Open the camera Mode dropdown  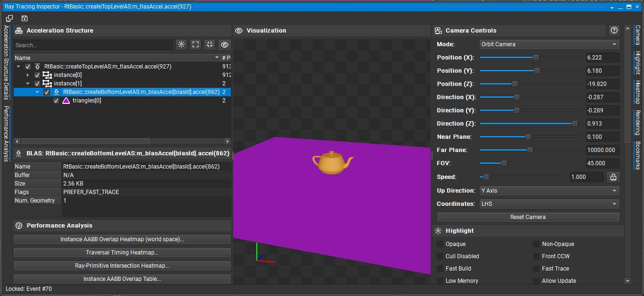(549, 44)
